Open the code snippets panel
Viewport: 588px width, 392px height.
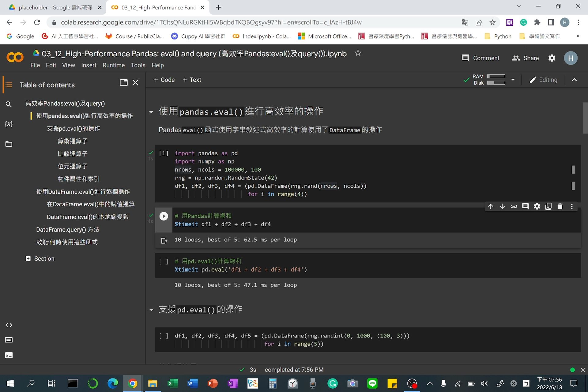click(9, 325)
